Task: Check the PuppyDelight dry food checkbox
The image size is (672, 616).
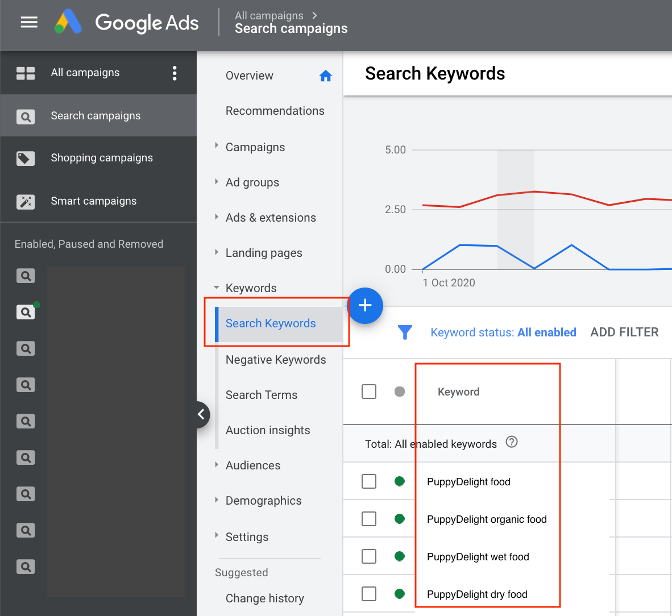Action: [x=369, y=594]
